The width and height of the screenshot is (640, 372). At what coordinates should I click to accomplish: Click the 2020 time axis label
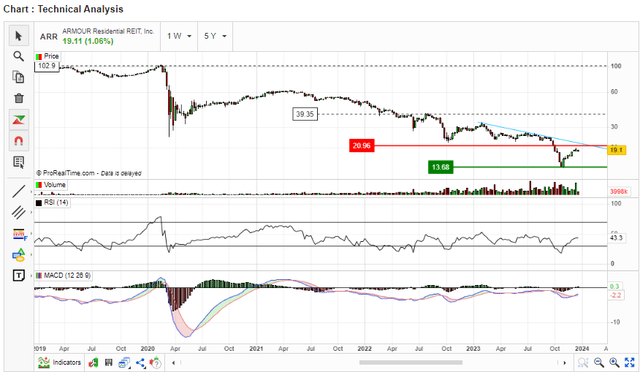tap(148, 349)
